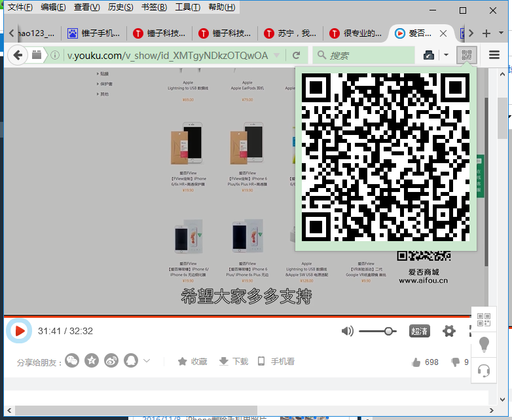Open the 历史(S) menu
The width and height of the screenshot is (512, 420).
tap(120, 7)
